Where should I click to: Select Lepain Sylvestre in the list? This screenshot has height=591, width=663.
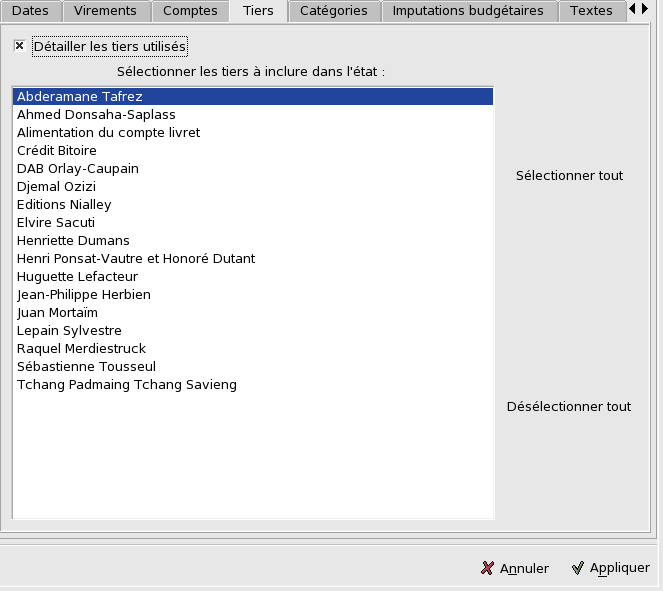253,330
